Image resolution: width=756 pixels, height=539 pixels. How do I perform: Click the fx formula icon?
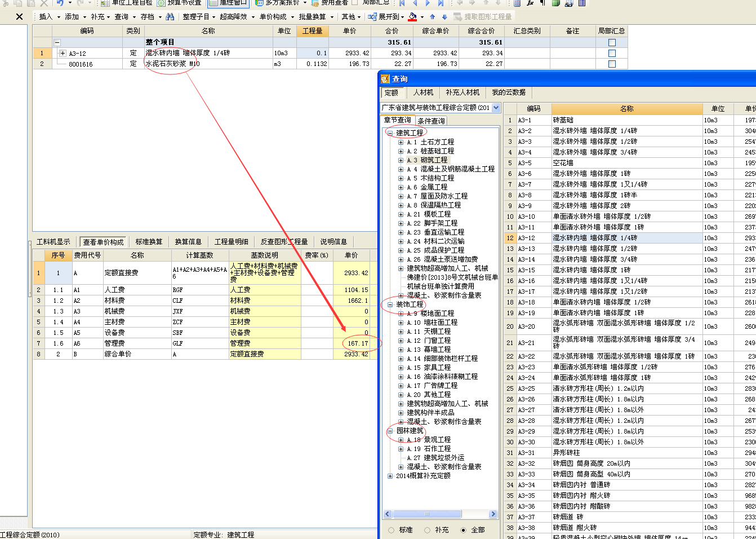coord(530,3)
